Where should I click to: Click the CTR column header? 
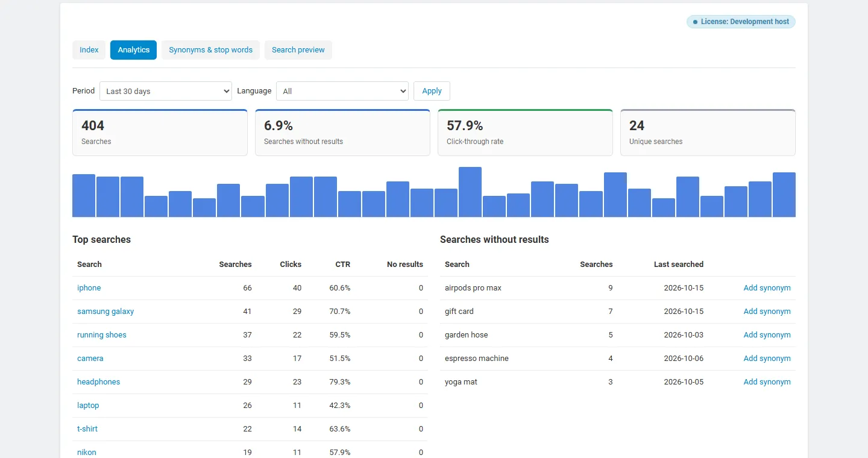pos(343,265)
